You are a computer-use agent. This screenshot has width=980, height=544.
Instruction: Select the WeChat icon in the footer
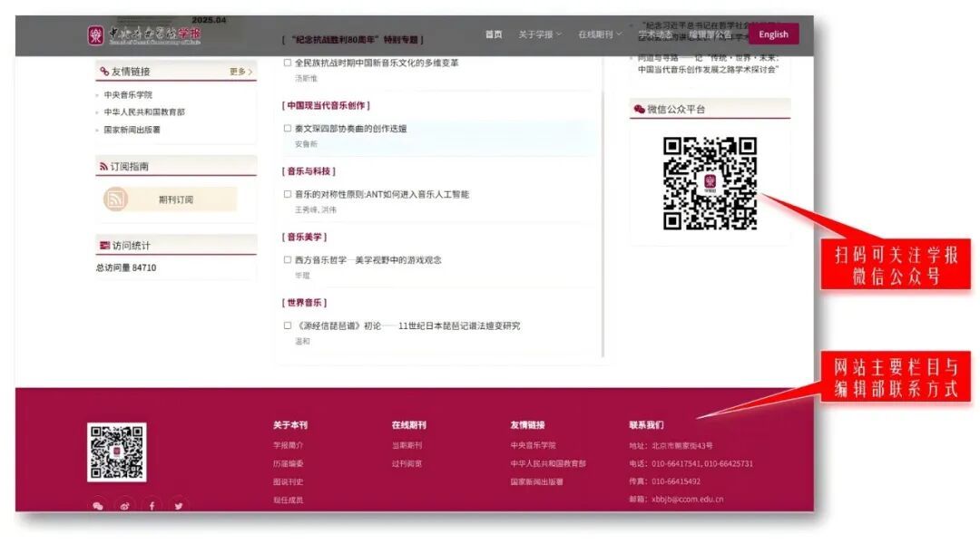tap(98, 506)
